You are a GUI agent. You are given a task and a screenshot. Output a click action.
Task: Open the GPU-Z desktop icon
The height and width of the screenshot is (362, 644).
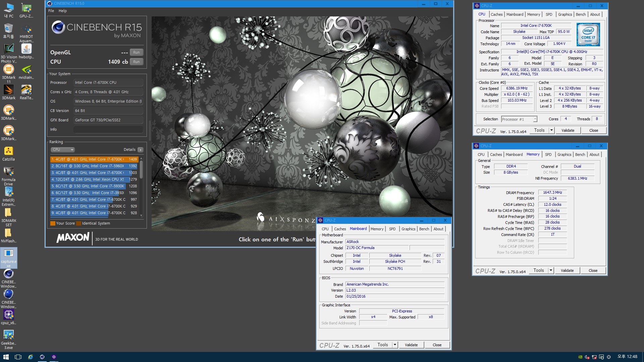[26, 10]
